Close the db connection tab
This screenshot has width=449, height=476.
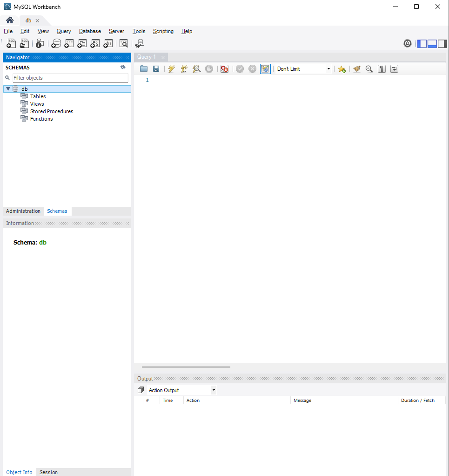pyautogui.click(x=37, y=20)
